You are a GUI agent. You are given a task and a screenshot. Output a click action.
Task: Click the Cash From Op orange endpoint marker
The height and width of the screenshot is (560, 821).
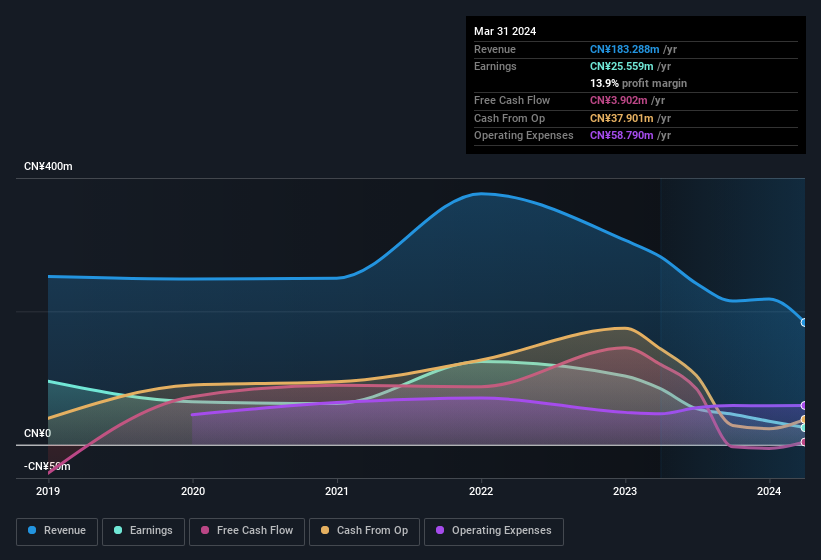click(x=804, y=419)
